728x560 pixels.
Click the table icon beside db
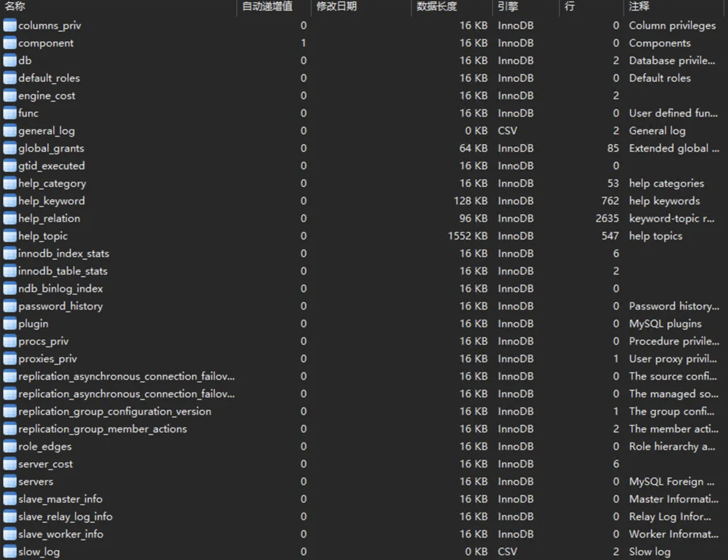coord(10,61)
